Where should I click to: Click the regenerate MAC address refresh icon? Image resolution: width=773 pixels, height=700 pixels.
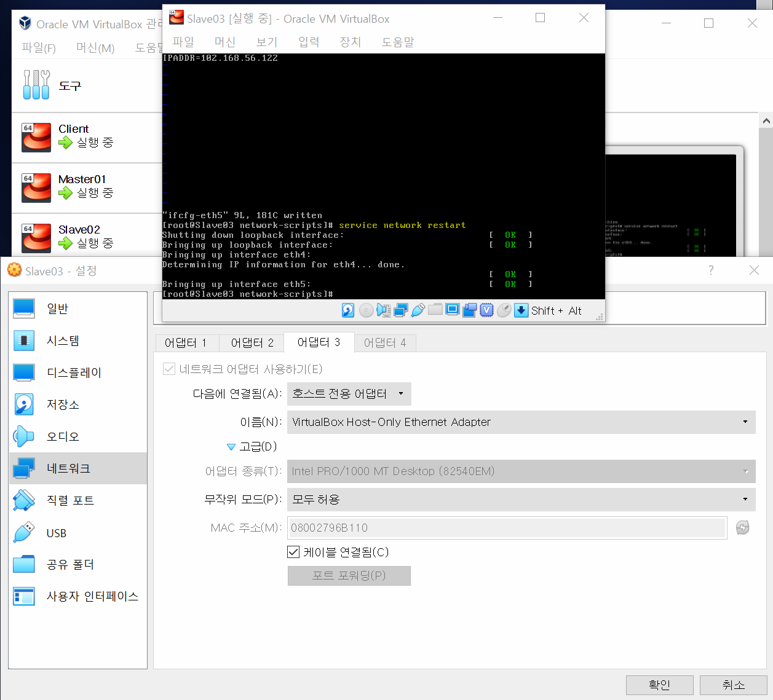pos(742,527)
